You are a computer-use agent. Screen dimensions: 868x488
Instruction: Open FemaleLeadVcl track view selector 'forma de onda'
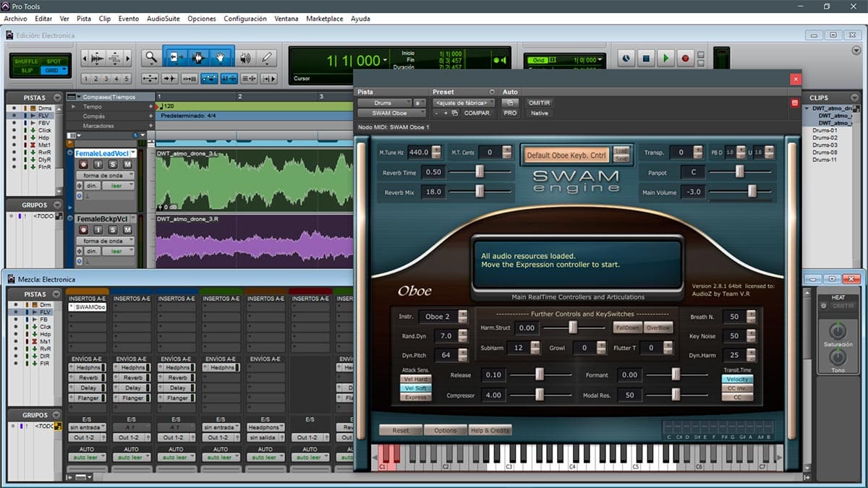[x=105, y=176]
